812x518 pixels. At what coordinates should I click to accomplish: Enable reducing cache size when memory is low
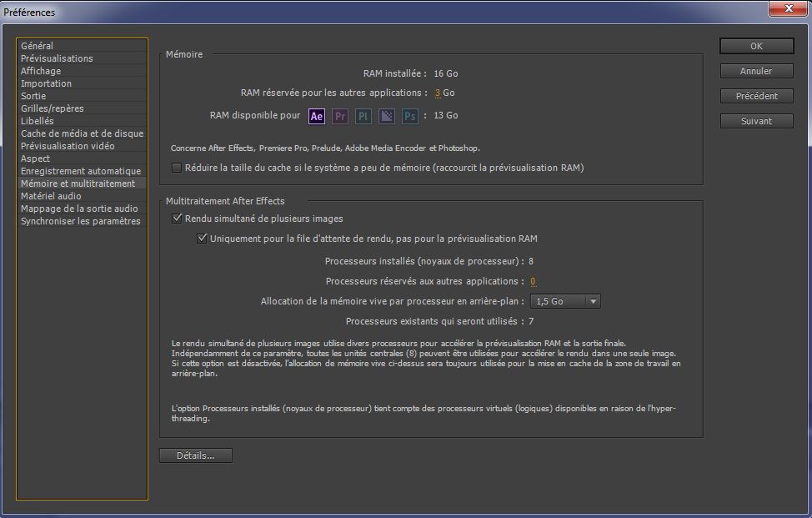177,168
